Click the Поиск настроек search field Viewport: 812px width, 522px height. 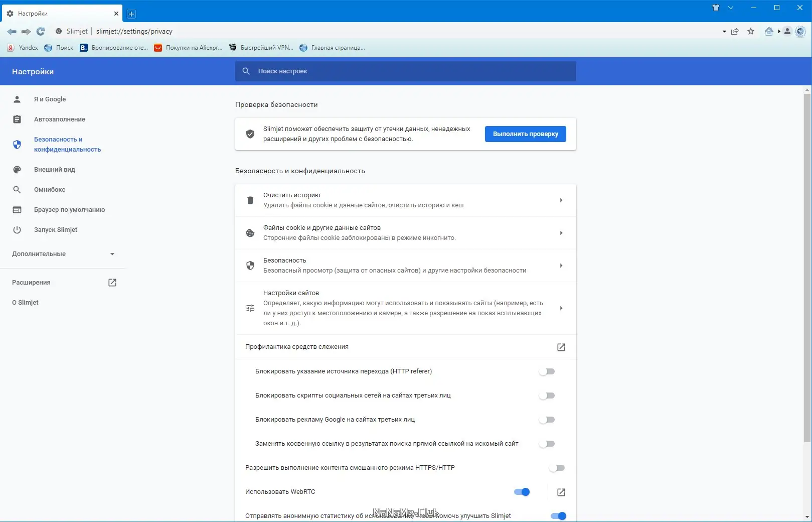(405, 71)
